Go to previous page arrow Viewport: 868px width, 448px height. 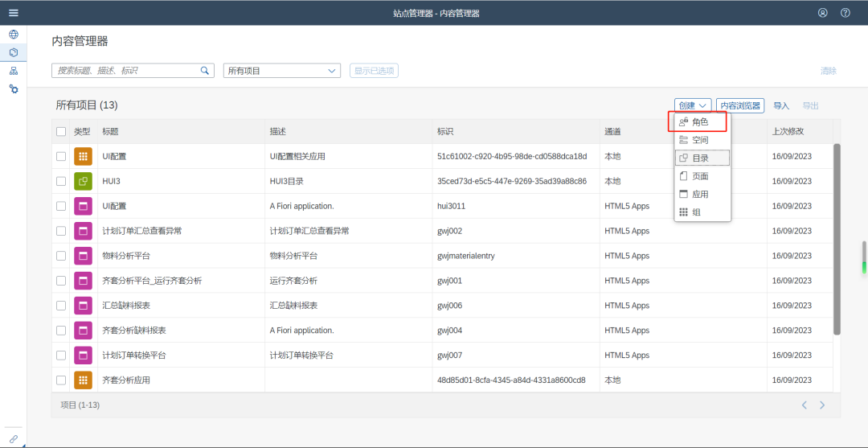coord(805,405)
